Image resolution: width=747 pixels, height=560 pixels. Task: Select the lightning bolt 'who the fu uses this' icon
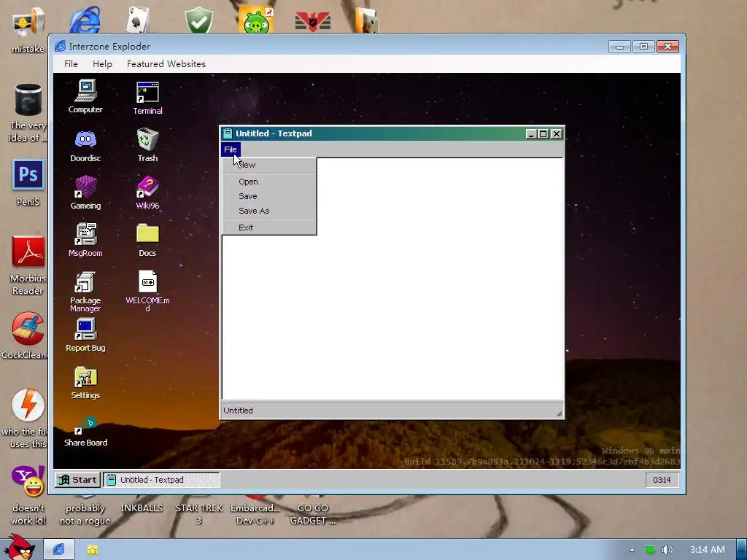(x=28, y=405)
